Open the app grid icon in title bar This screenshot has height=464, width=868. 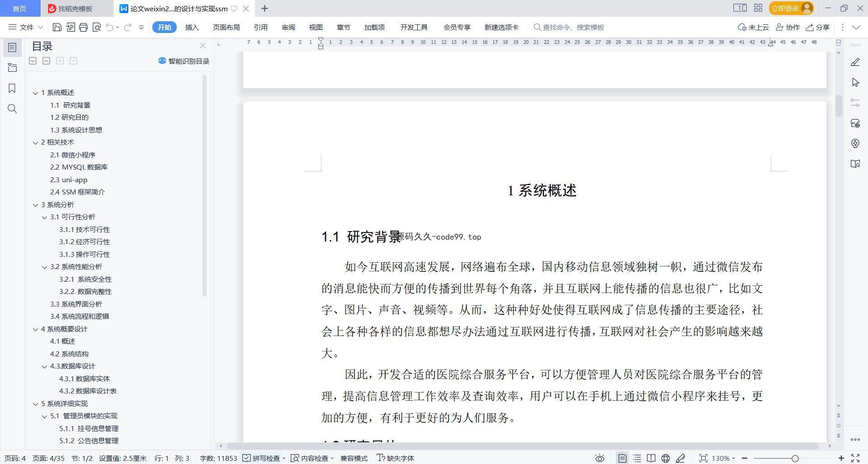758,8
